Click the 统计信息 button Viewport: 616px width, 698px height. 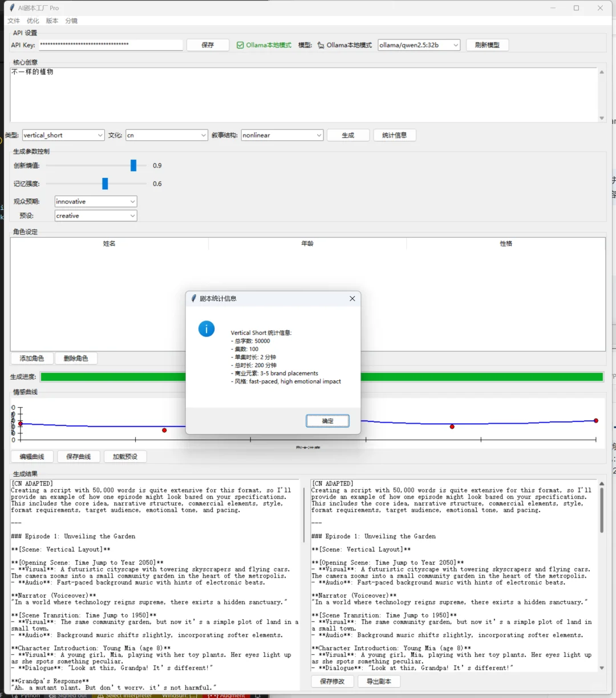[x=395, y=135]
